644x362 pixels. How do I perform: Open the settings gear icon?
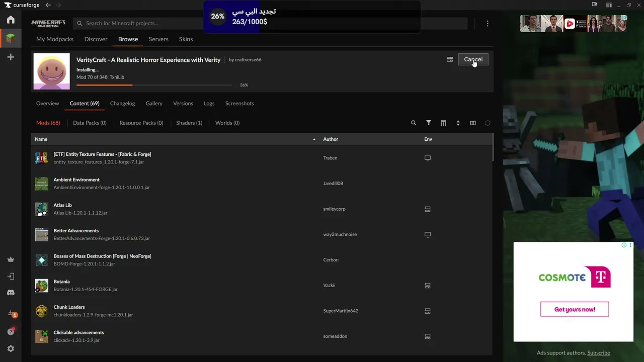click(11, 348)
